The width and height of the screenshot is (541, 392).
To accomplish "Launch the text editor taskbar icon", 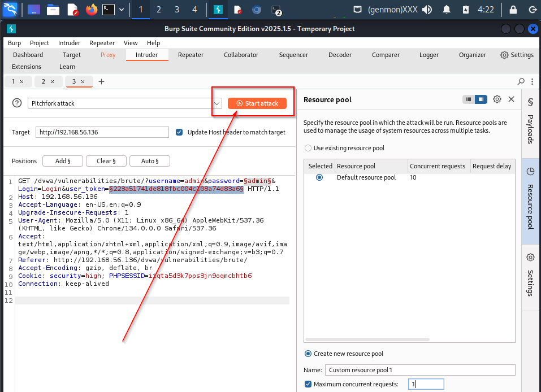I will point(73,9).
